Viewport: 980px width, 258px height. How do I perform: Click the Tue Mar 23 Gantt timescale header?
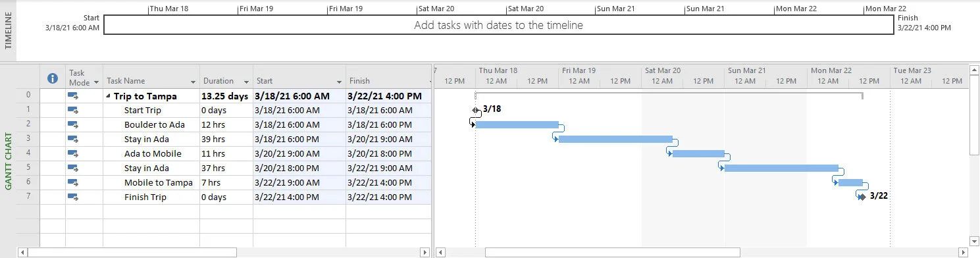930,70
